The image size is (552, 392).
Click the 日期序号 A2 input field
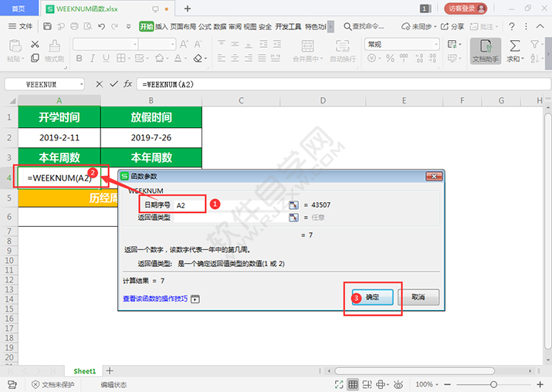tap(231, 205)
